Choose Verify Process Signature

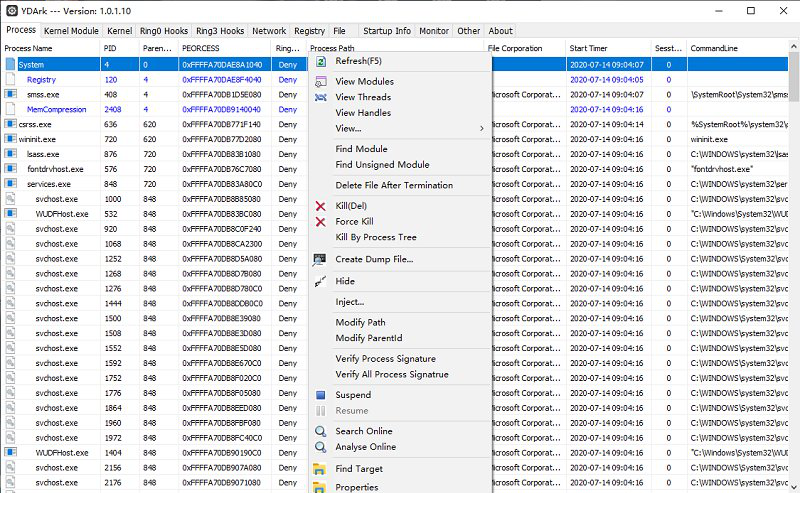[385, 359]
